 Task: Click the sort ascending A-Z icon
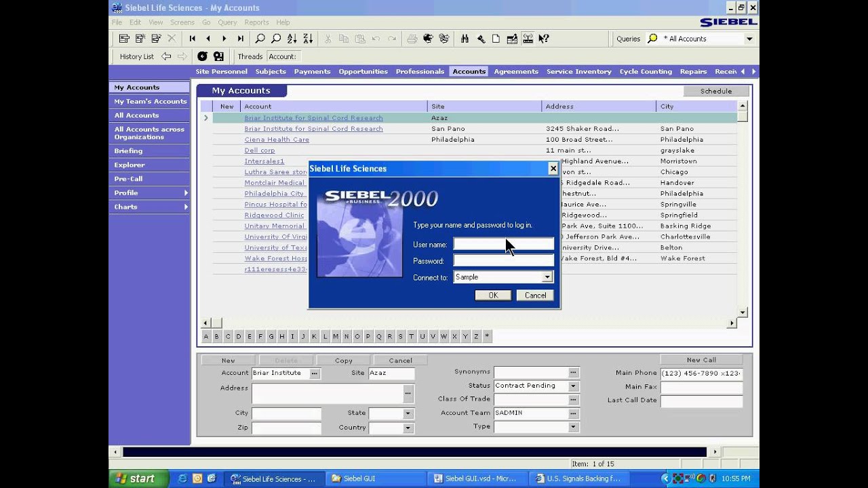(292, 39)
